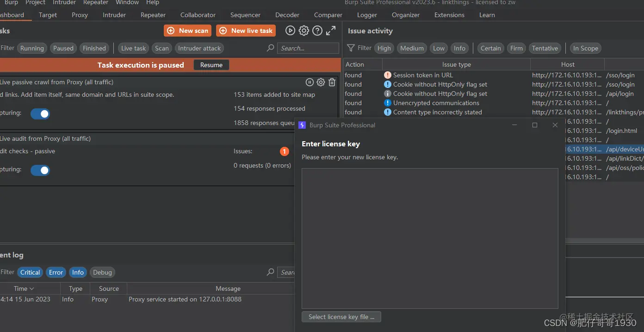Toggle the Certain confidence filter

490,48
